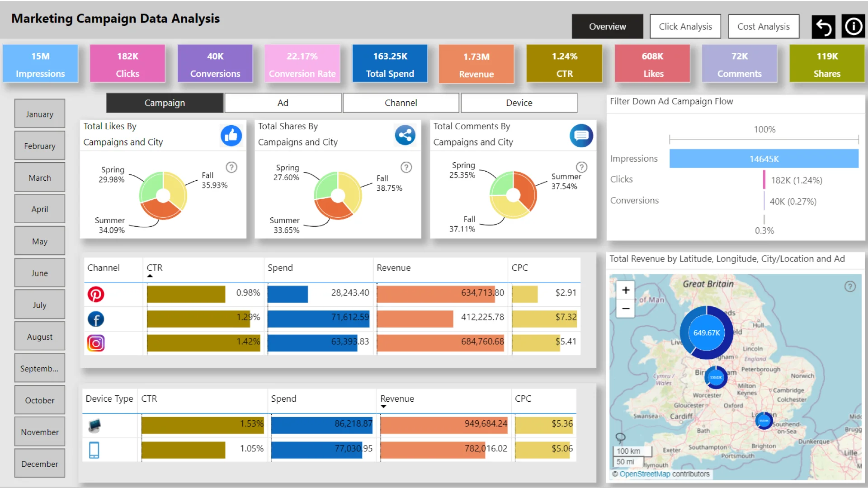Click the map lasso select icon
The height and width of the screenshot is (488, 868).
[620, 437]
